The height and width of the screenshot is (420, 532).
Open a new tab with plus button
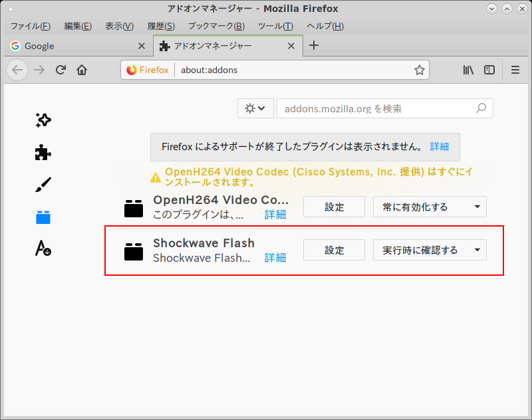click(314, 45)
